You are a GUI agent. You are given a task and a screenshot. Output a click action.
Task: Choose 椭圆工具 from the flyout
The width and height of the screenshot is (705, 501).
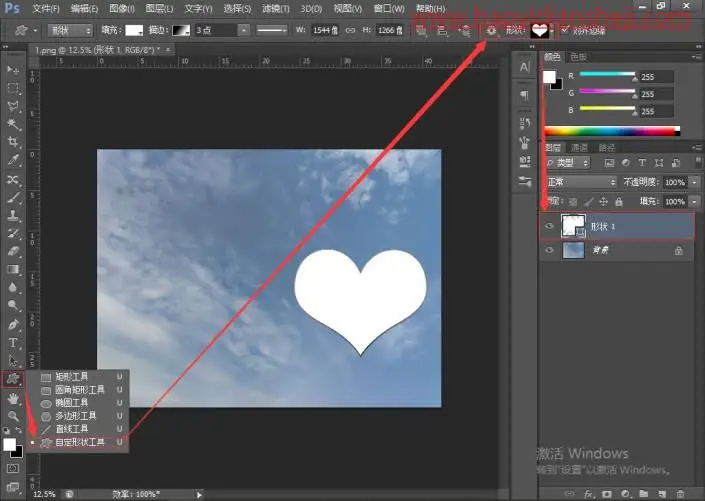(x=78, y=403)
